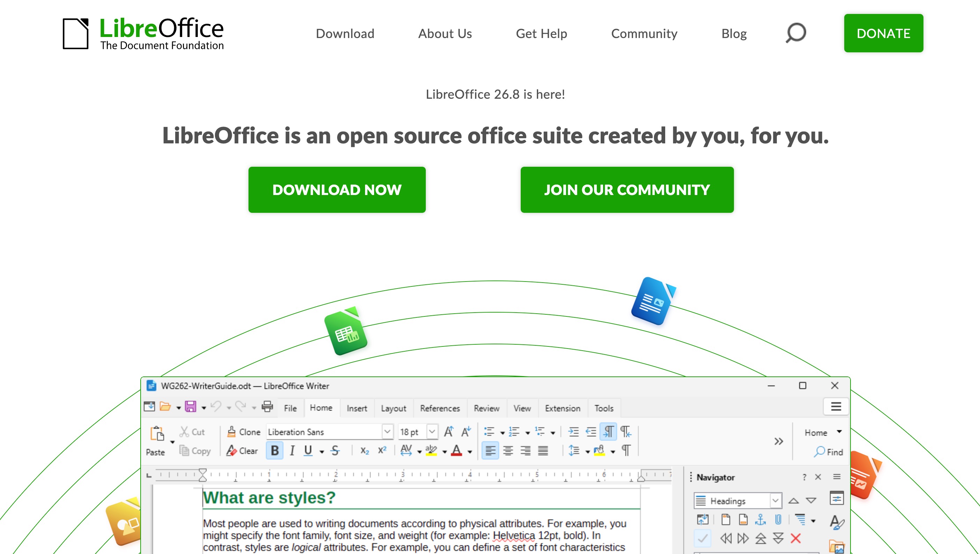The height and width of the screenshot is (554, 980).
Task: Click the Print icon in Writer toolbar
Action: [x=267, y=407]
